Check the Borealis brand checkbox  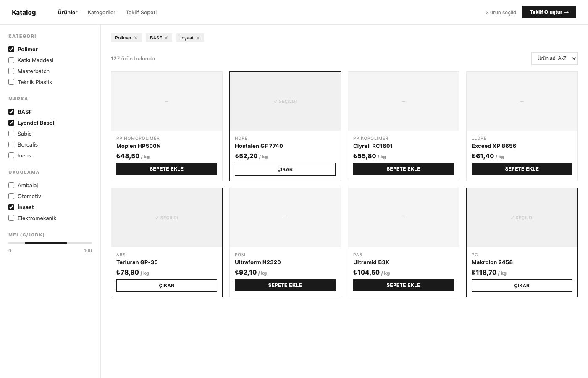pyautogui.click(x=11, y=144)
